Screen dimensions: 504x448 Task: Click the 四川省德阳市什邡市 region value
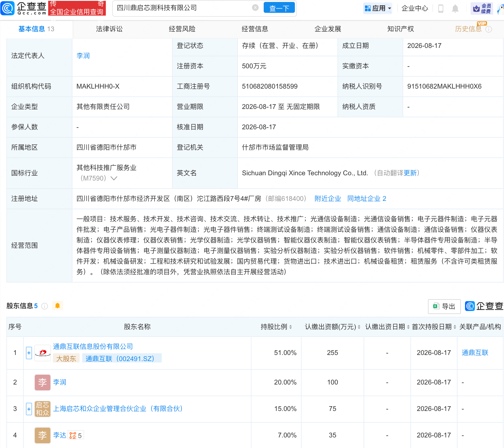tap(106, 147)
